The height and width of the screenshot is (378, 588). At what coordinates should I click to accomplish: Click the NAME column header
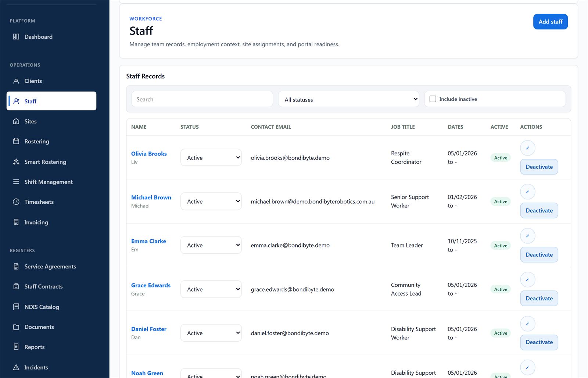139,127
